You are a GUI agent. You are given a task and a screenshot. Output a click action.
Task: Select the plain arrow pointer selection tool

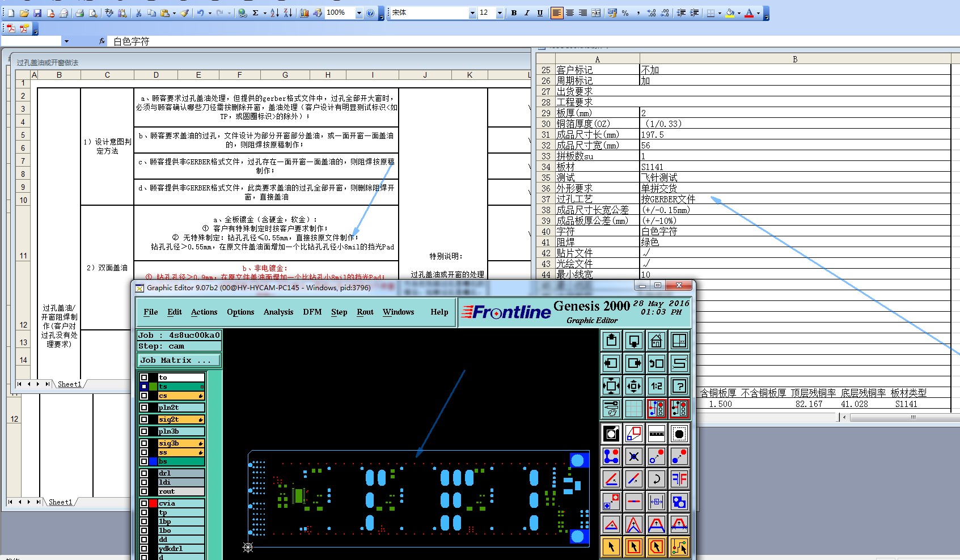611,547
